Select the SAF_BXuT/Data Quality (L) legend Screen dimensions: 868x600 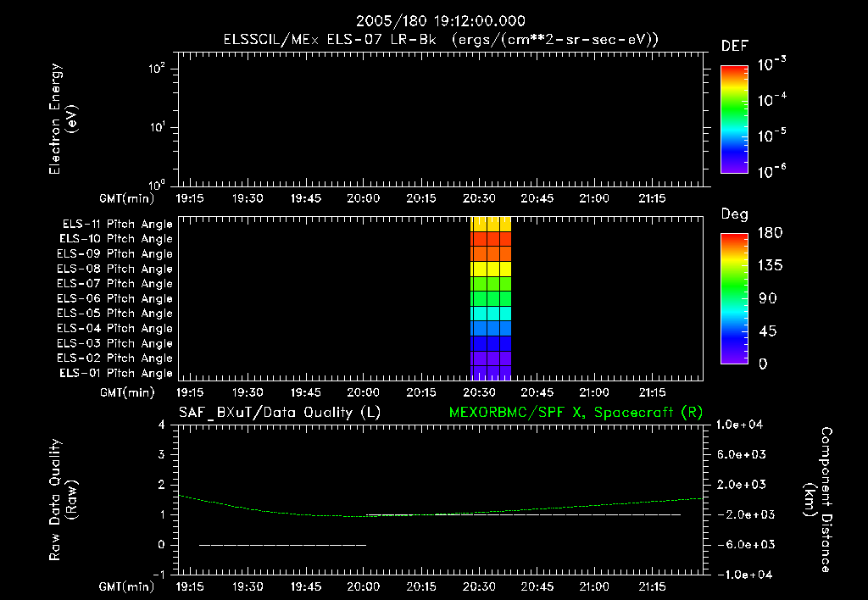(280, 413)
